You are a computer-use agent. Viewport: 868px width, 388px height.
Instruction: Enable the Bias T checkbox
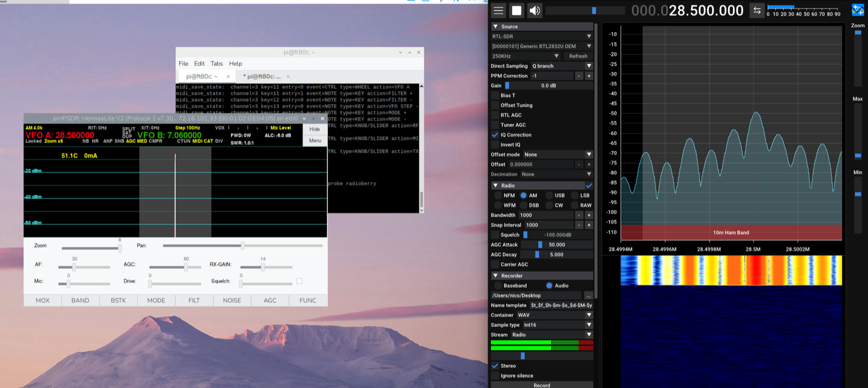(x=495, y=95)
